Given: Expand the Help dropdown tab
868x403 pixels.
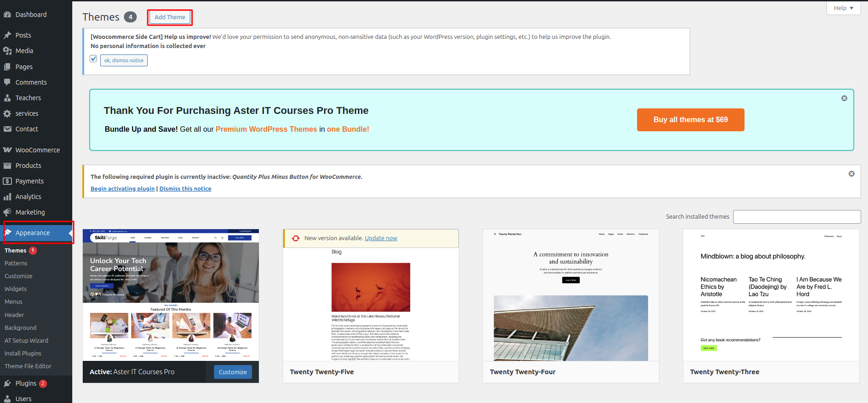Looking at the screenshot, I should point(843,8).
